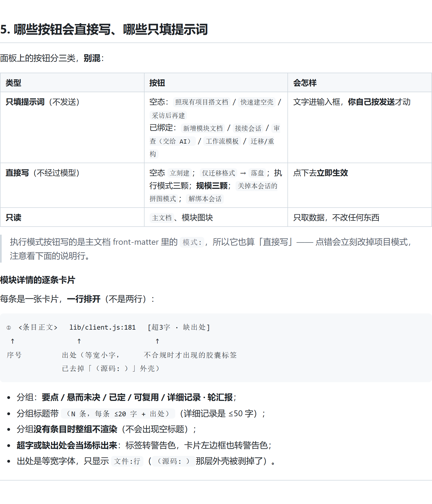Click the 解绑本会话 code chip
The width and height of the screenshot is (432, 504).
pos(205,199)
